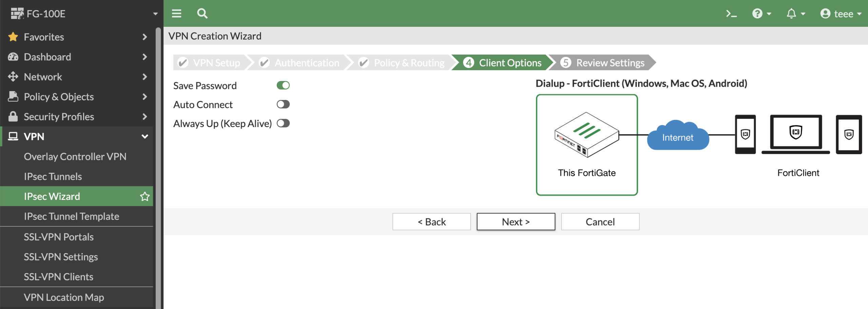Viewport: 868px width, 309px height.
Task: Open the CLI console icon
Action: click(x=731, y=14)
